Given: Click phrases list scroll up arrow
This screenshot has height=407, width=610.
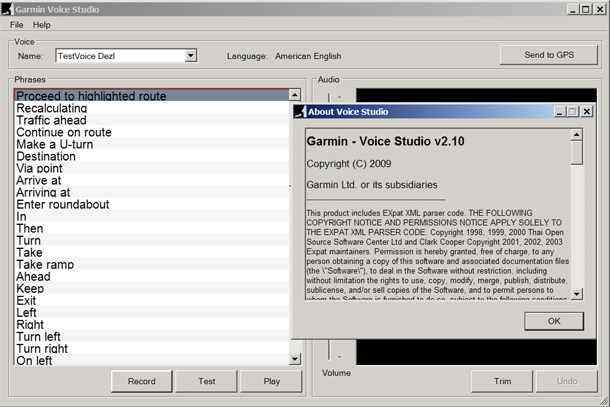Looking at the screenshot, I should point(294,95).
